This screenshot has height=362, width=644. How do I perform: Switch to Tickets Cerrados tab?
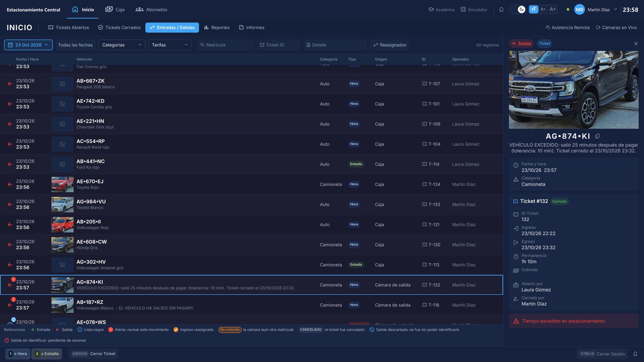click(x=119, y=27)
